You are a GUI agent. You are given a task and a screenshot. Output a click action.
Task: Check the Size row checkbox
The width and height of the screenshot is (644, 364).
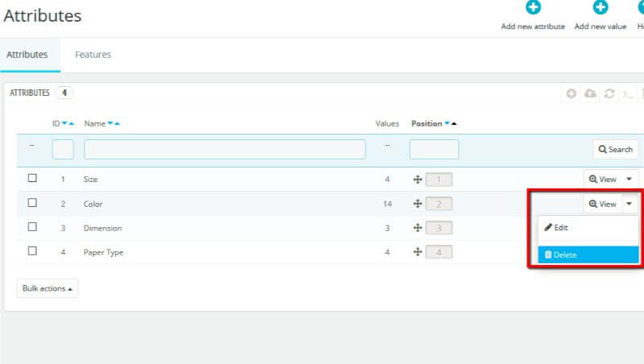click(32, 178)
